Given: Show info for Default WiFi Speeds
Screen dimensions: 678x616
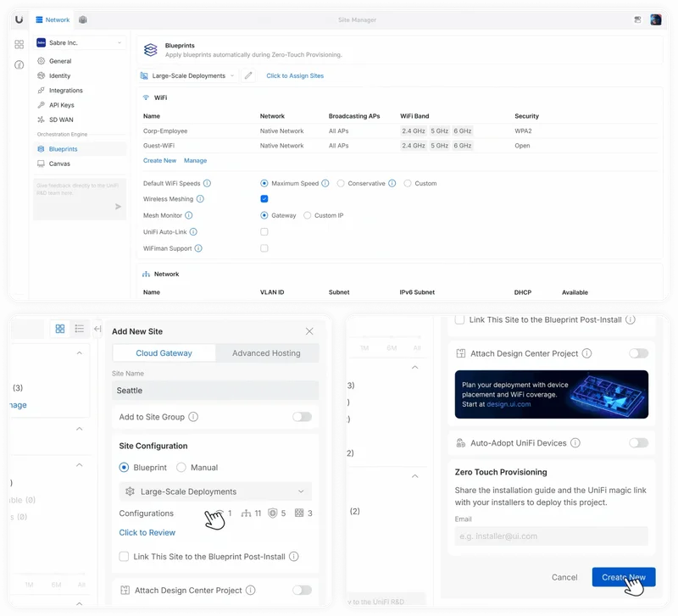Looking at the screenshot, I should (x=207, y=183).
